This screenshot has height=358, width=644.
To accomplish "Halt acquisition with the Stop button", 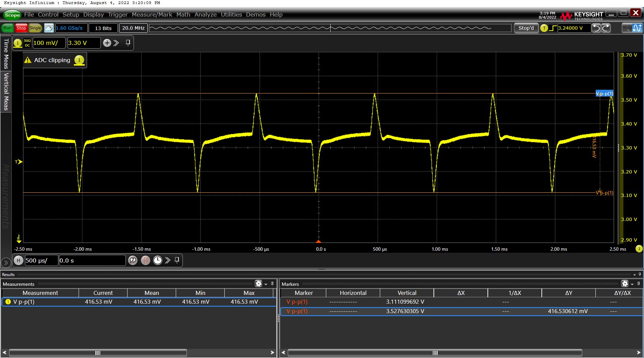I will (21, 28).
